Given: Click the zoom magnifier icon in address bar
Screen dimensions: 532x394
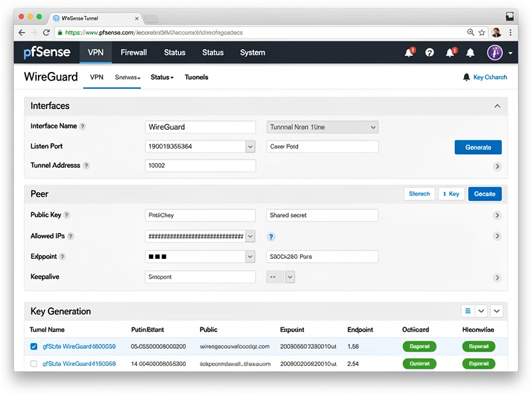Looking at the screenshot, I should pyautogui.click(x=471, y=33).
